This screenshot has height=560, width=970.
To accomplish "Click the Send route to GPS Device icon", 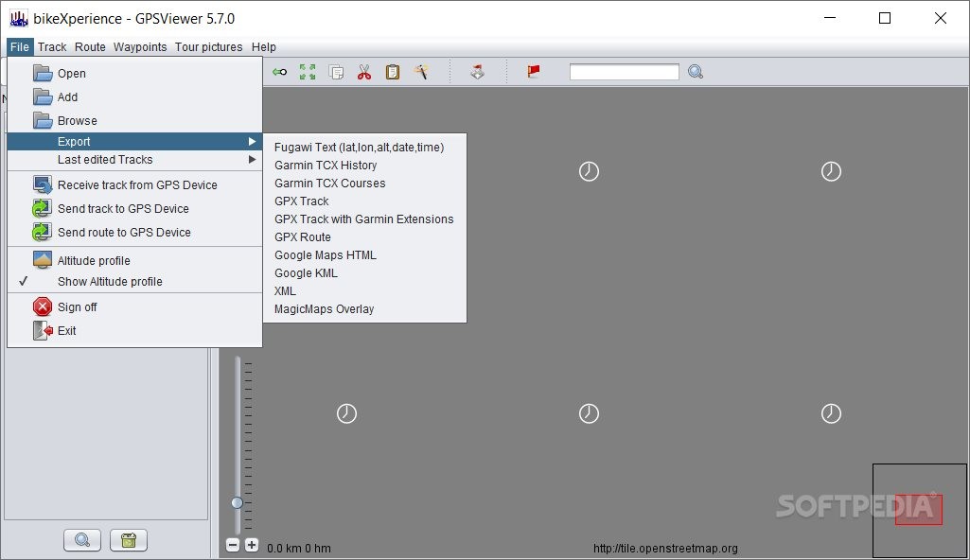I will (43, 232).
